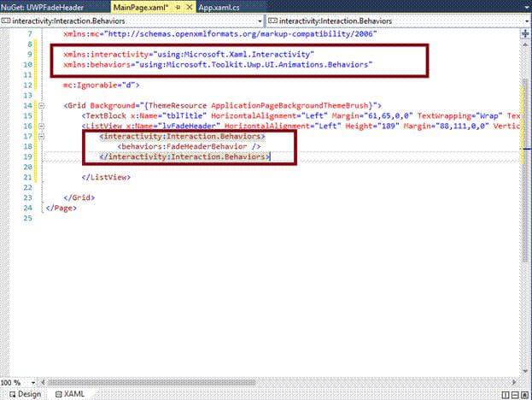The image size is (532, 400).
Task: Collapse the Interaction.Behaviors outlining node
Action: (x=41, y=137)
